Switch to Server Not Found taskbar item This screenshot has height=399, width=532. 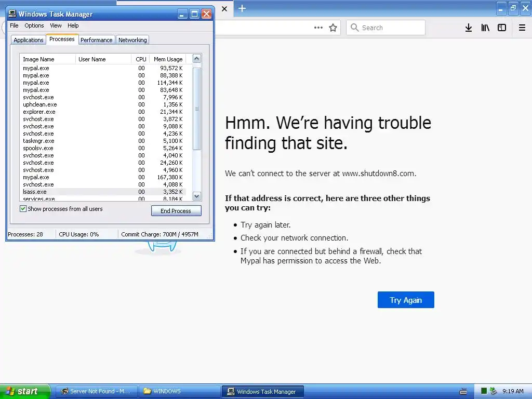tap(96, 391)
